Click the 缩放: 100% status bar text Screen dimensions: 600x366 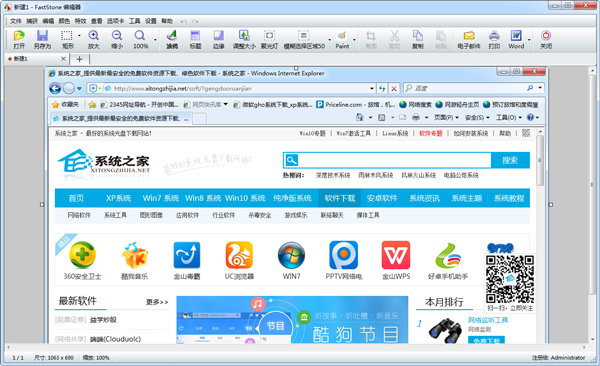[96, 358]
